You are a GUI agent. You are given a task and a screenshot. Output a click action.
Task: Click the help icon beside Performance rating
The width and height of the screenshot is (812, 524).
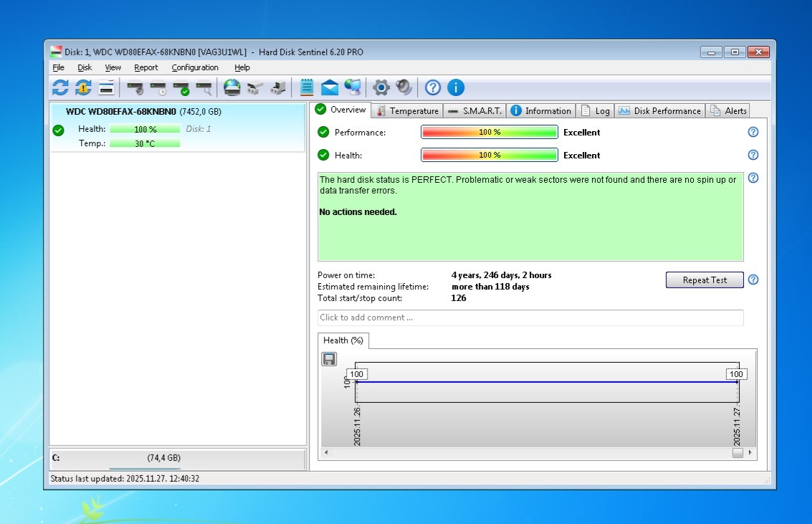[x=753, y=132]
